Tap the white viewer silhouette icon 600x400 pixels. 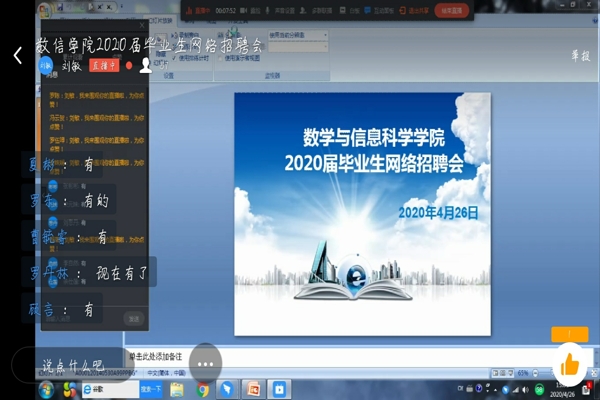point(145,66)
